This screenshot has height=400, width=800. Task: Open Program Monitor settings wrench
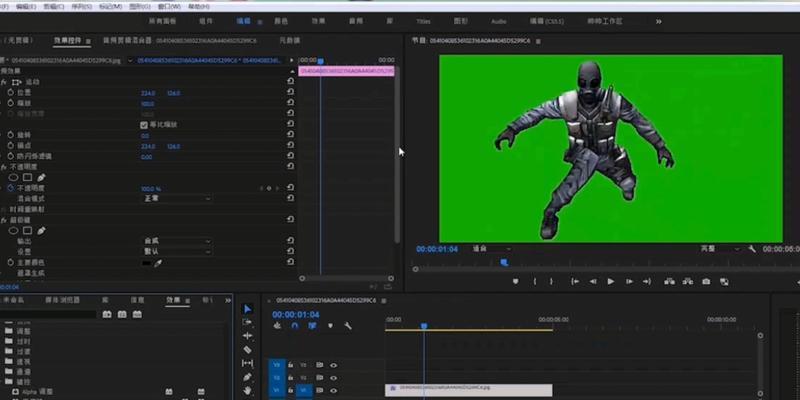752,249
